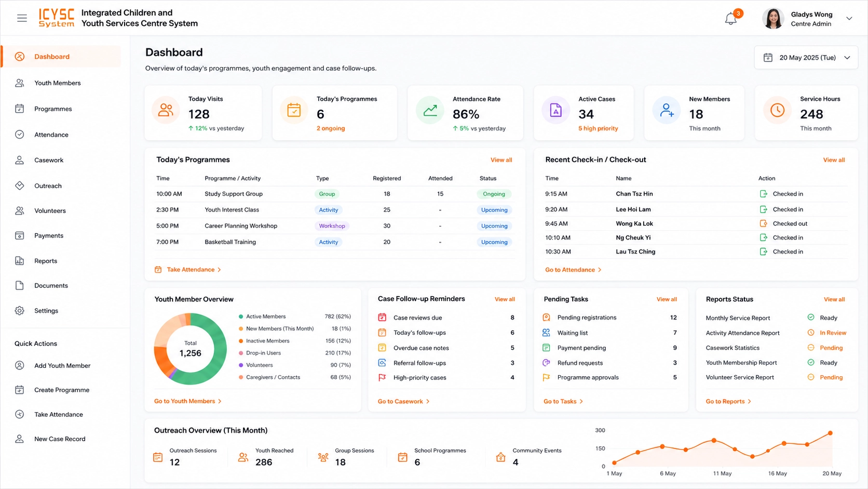This screenshot has width=868, height=489.
Task: Click the Community Events icon
Action: (500, 457)
